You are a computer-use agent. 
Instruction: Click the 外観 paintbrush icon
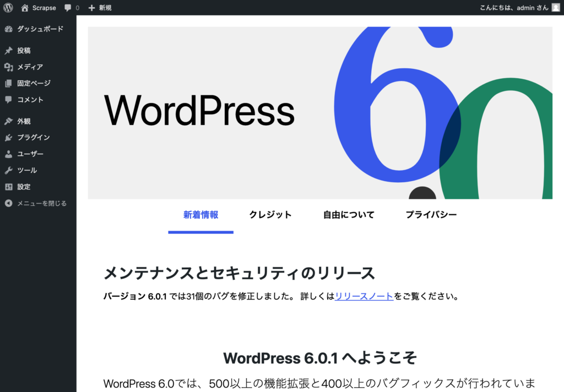point(9,121)
